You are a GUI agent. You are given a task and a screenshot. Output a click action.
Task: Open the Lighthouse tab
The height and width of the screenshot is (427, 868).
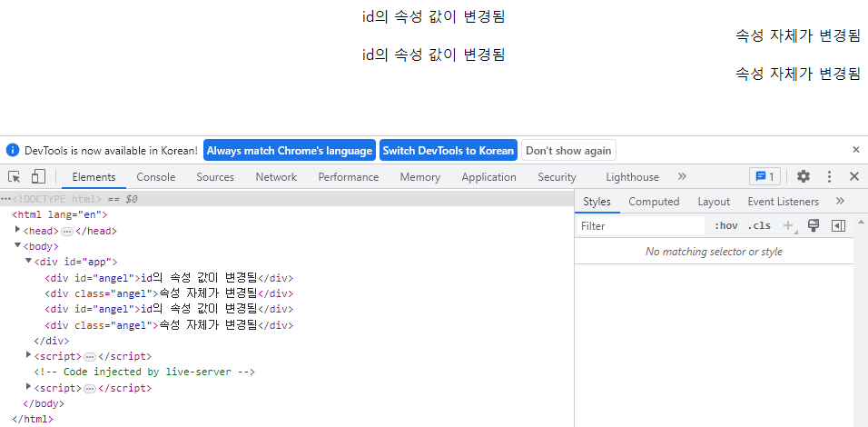pyautogui.click(x=632, y=177)
